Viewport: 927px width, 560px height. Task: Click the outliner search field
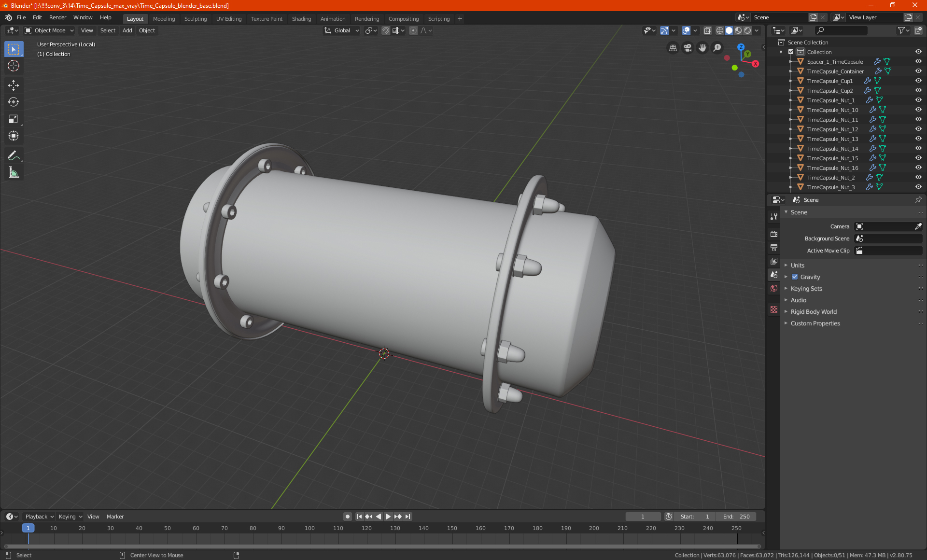coord(841,30)
